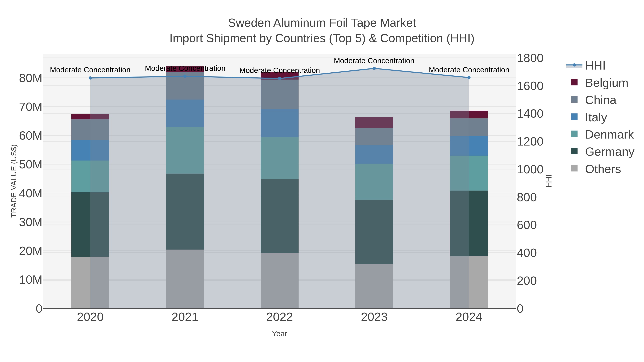Select the Denmark segment in the 2022 bar
This screenshot has width=644, height=362.
point(279,158)
